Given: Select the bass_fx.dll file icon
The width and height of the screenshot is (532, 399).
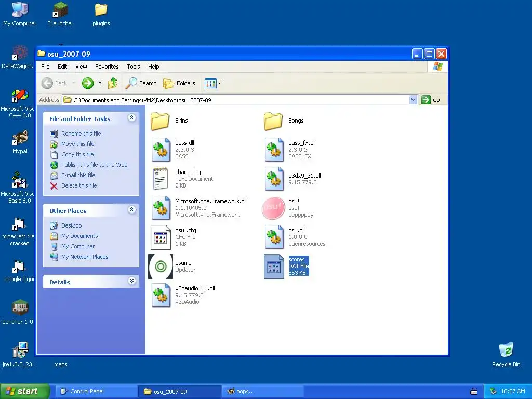Looking at the screenshot, I should [274, 150].
